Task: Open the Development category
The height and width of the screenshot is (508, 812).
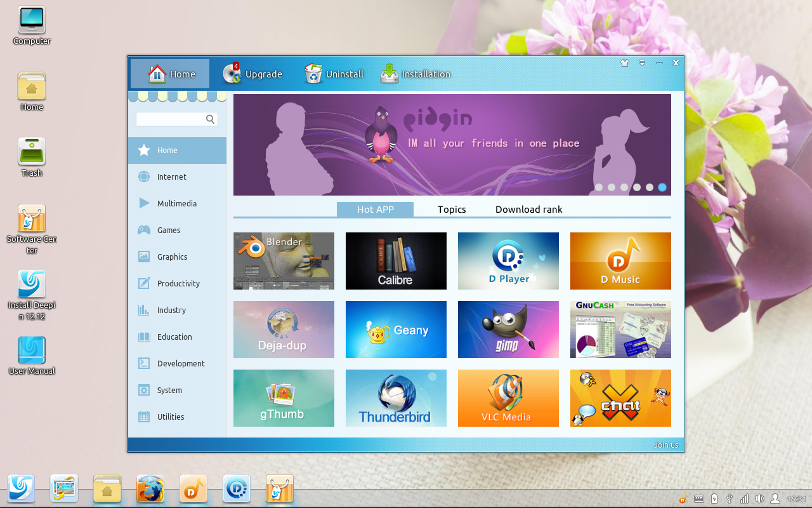Action: coord(177,364)
